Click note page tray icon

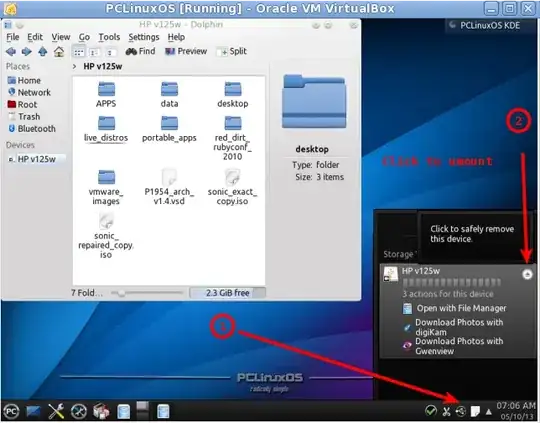[x=475, y=411]
